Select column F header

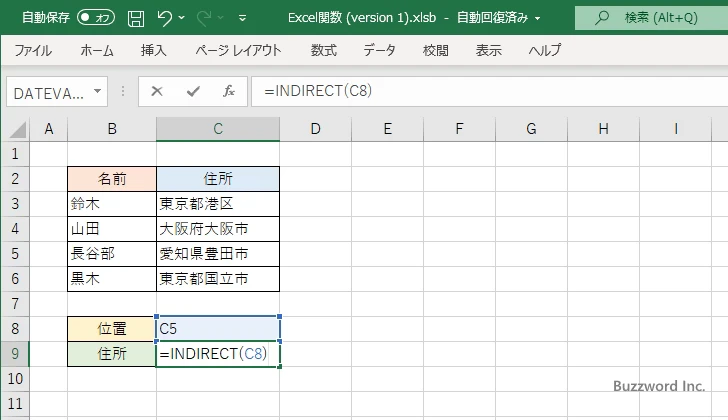(459, 129)
